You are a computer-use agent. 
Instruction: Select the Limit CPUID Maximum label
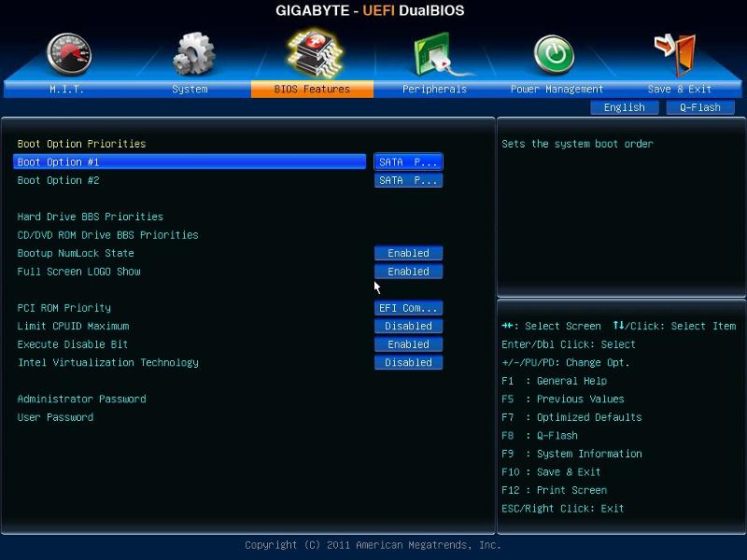[73, 326]
